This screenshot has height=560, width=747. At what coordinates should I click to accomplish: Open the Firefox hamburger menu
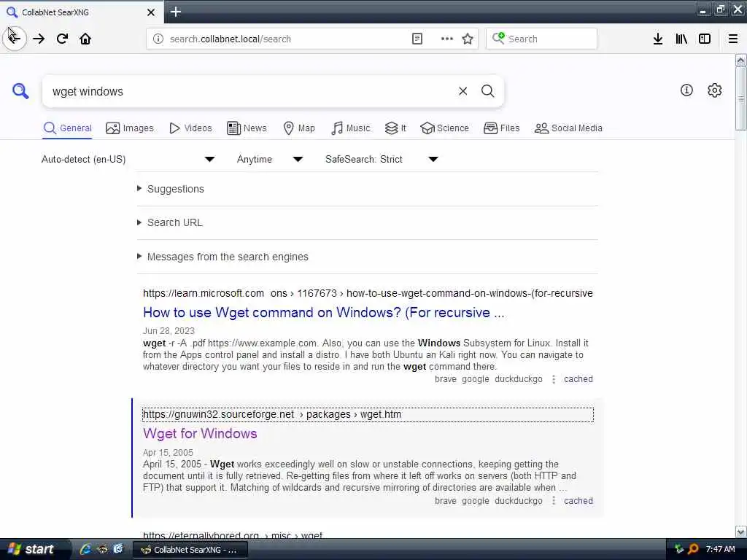(x=733, y=39)
